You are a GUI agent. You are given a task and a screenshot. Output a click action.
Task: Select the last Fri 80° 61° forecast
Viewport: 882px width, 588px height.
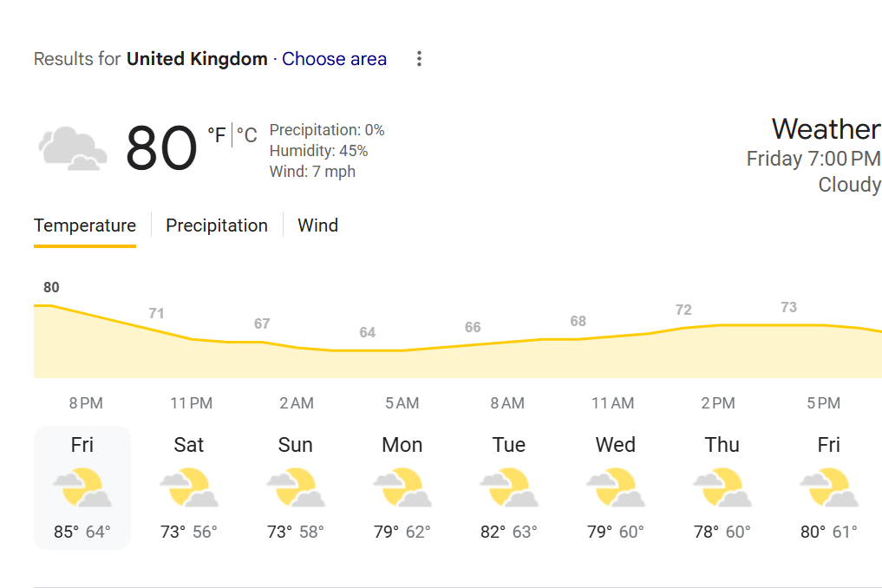(828, 487)
